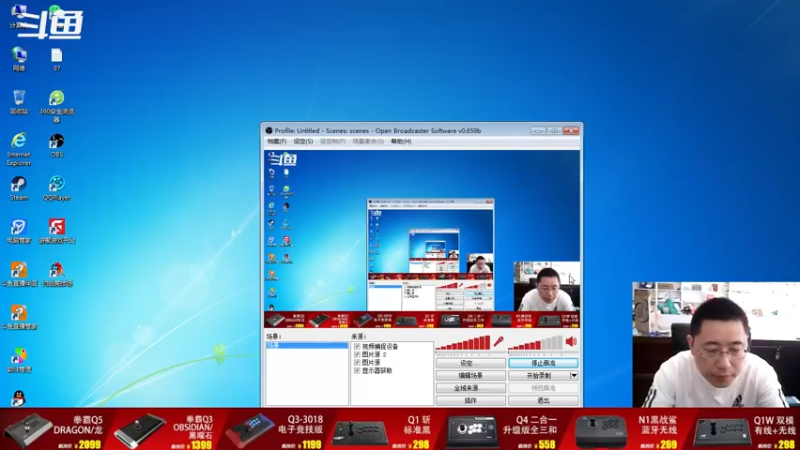Click the OBS window title bar text
Viewport: 800px width, 450px height.
tap(378, 131)
